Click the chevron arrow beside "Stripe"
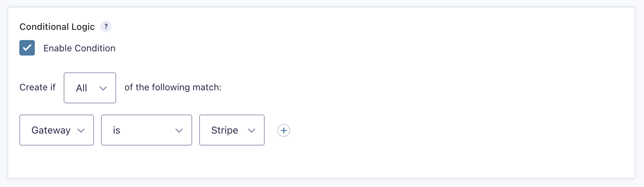644x187 pixels. (251, 131)
